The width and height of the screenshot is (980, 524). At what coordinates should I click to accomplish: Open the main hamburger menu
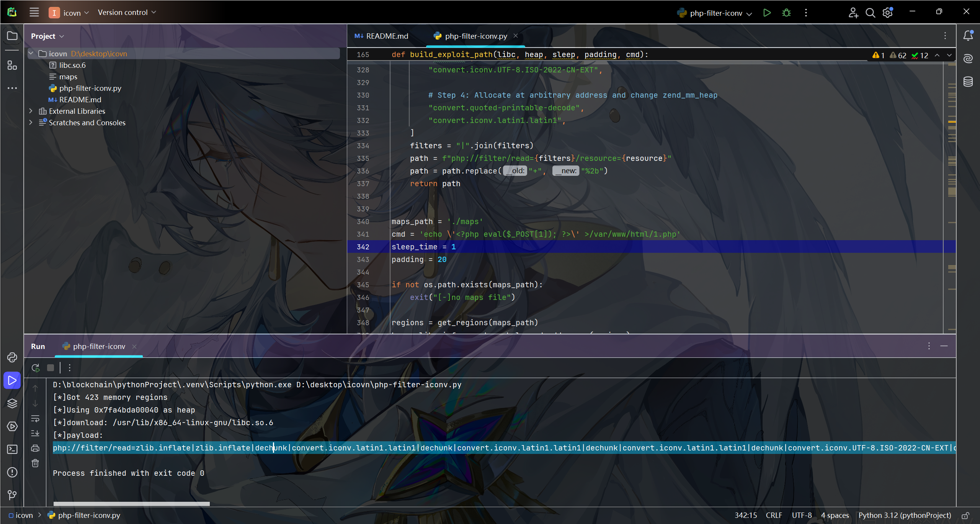pos(34,12)
